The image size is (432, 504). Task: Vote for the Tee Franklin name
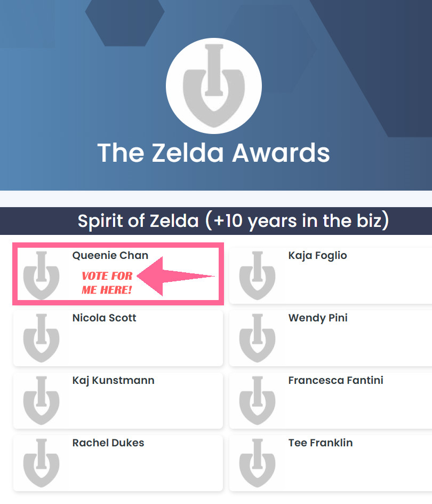tap(321, 443)
